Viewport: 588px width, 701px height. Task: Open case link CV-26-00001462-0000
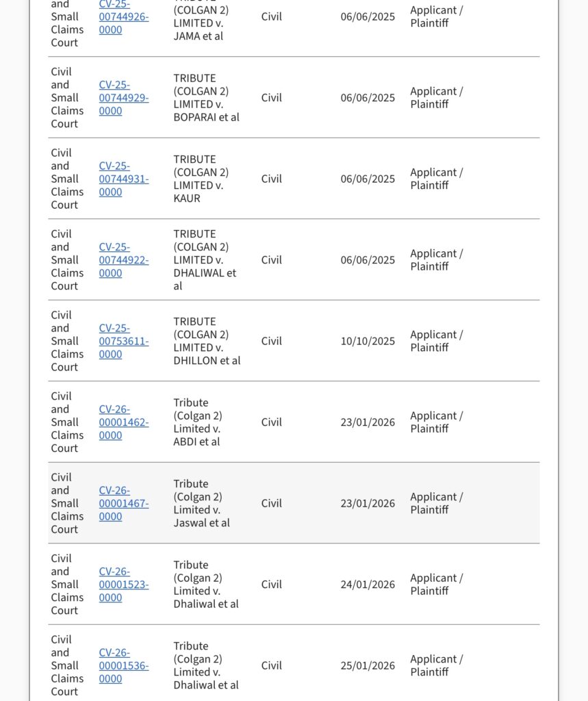[x=124, y=422]
